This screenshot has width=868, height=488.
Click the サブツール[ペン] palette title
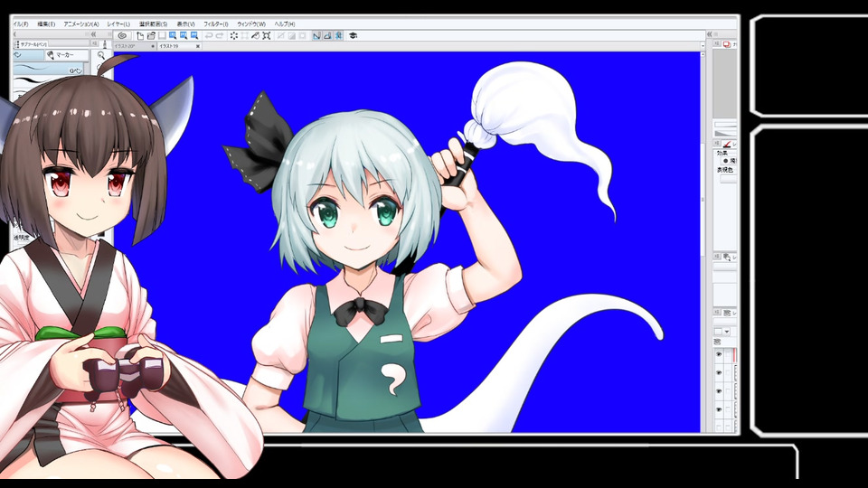pos(33,43)
